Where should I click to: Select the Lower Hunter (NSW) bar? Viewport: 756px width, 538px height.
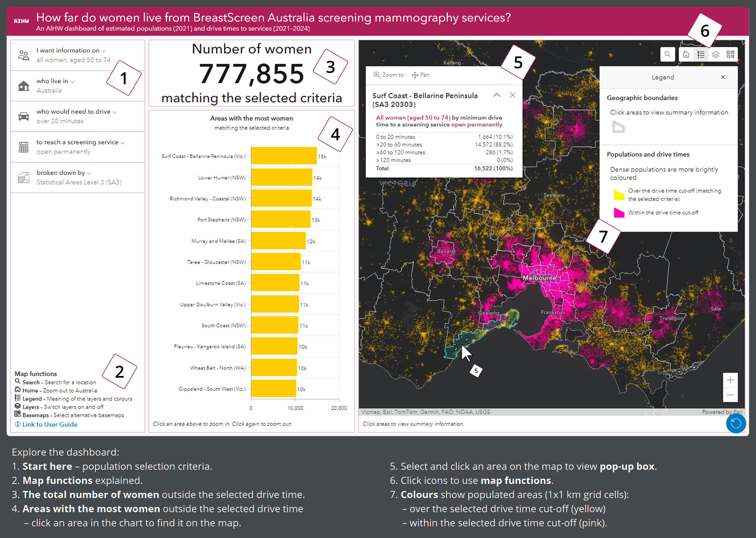[282, 177]
